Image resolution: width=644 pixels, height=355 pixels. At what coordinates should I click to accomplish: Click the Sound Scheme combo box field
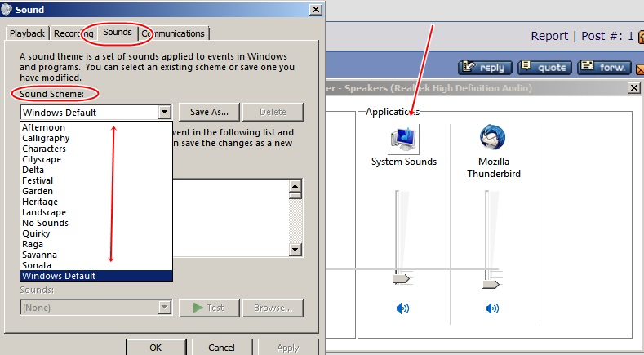[x=95, y=112]
